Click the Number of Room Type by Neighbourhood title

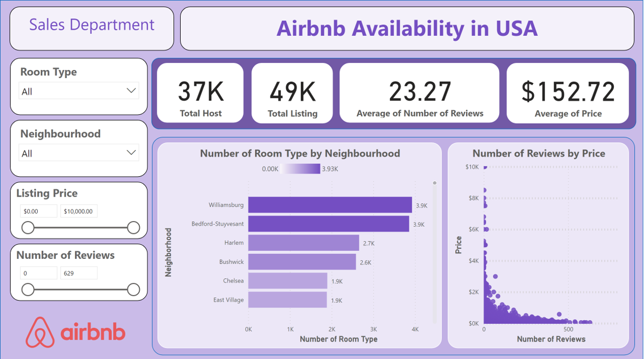point(300,153)
